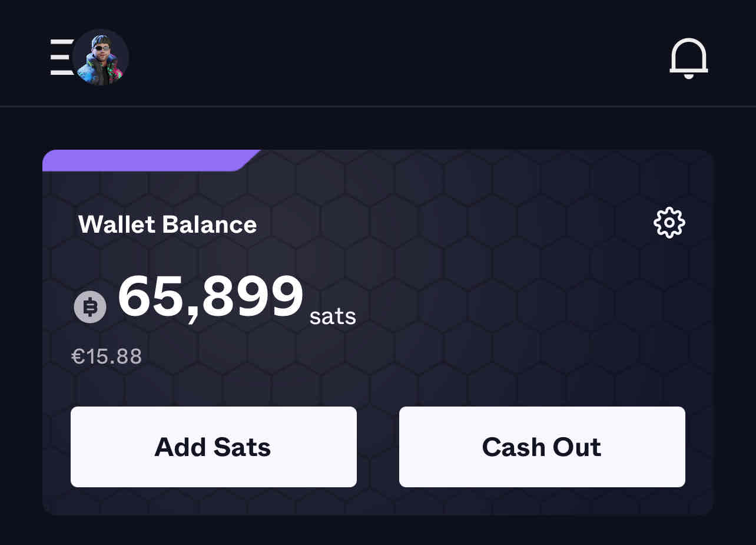Viewport: 756px width, 545px height.
Task: Click the dark background below the wallet card
Action: (x=378, y=530)
